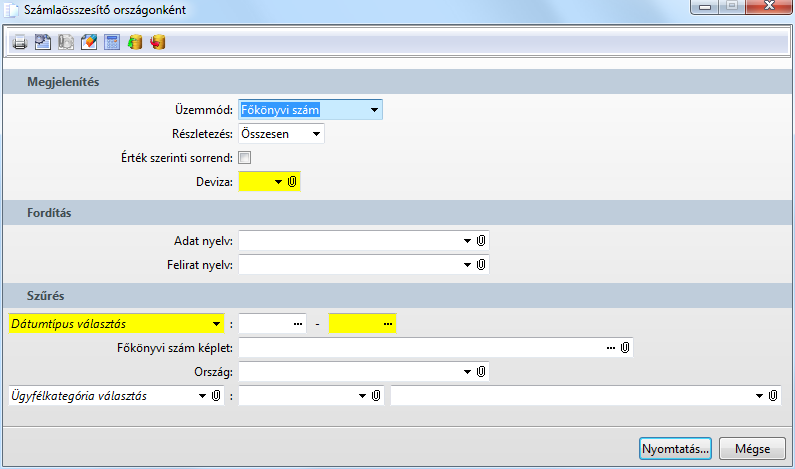This screenshot has width=795, height=469.
Task: Click the paperclip icon beside Adat nyelv
Action: pos(481,240)
